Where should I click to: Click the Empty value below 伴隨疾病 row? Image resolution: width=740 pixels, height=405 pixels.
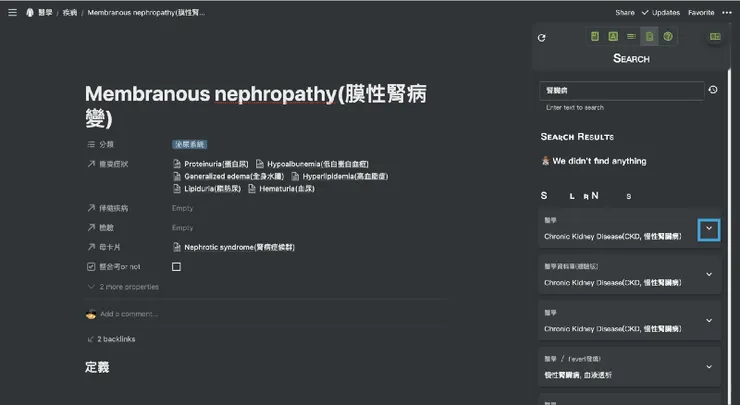[182, 228]
